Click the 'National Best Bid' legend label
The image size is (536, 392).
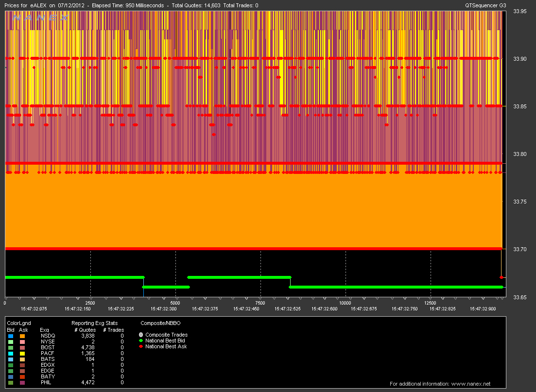(x=165, y=341)
